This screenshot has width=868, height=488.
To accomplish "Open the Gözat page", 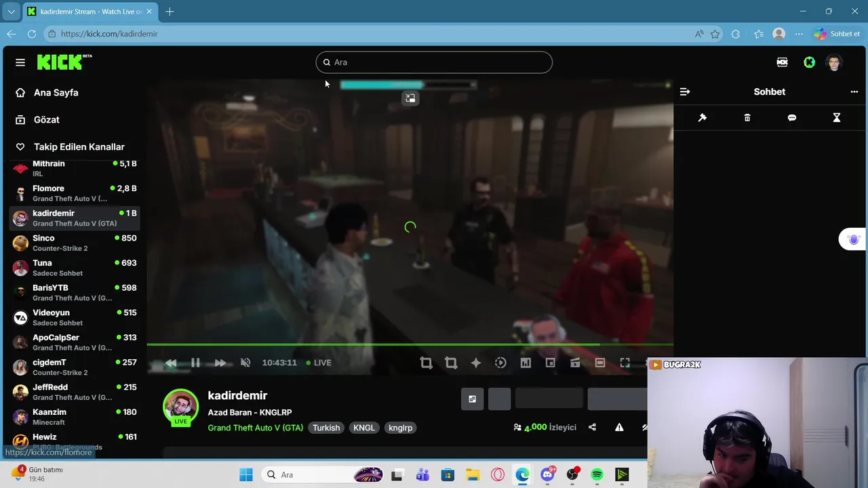I will [x=38, y=120].
